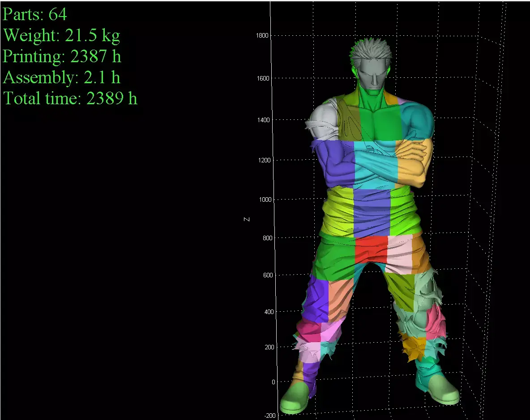Click the 600 Z-axis tick label
Image resolution: width=530 pixels, height=420 pixels.
pos(268,275)
